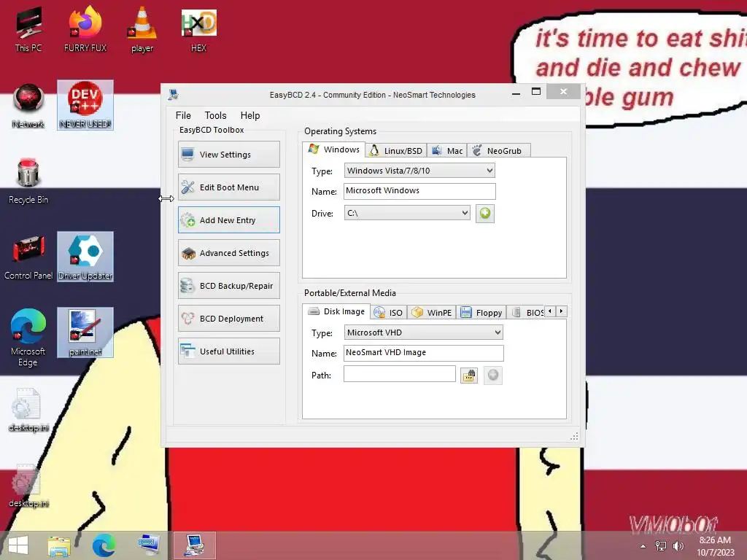The height and width of the screenshot is (560, 747).
Task: Select the ISO media tab
Action: (x=389, y=313)
